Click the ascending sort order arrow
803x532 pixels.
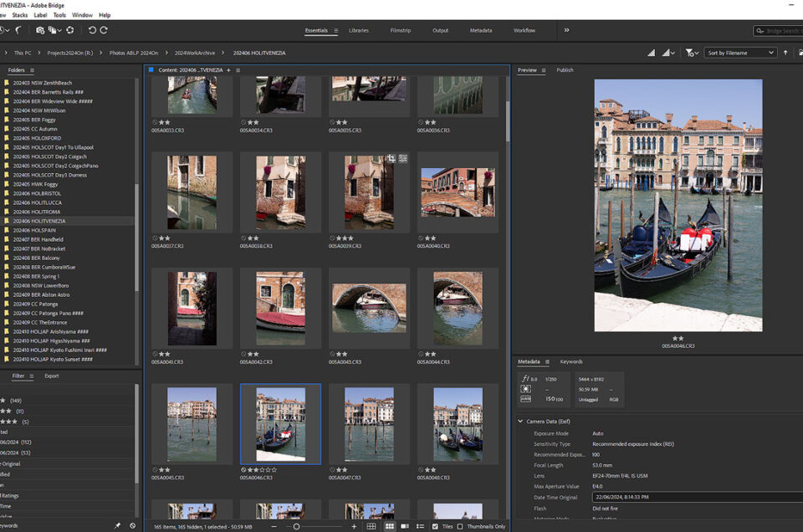click(x=785, y=53)
